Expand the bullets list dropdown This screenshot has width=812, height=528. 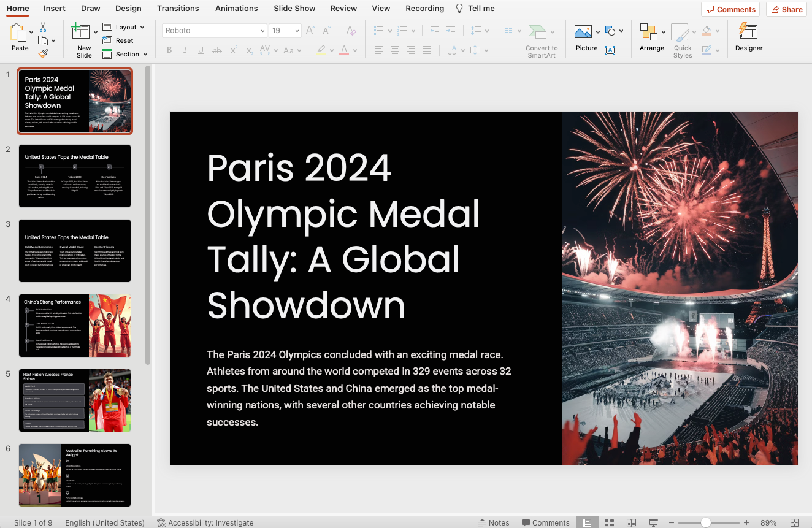pos(389,31)
